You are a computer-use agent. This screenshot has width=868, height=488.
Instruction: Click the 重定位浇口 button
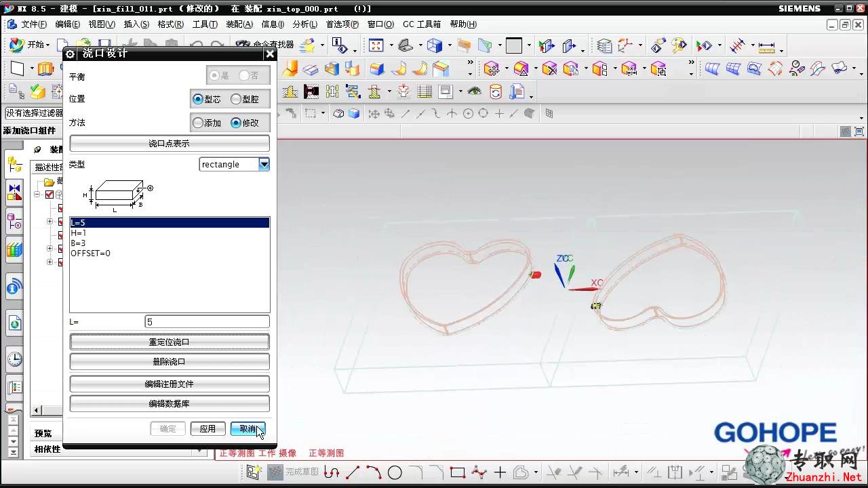[170, 342]
